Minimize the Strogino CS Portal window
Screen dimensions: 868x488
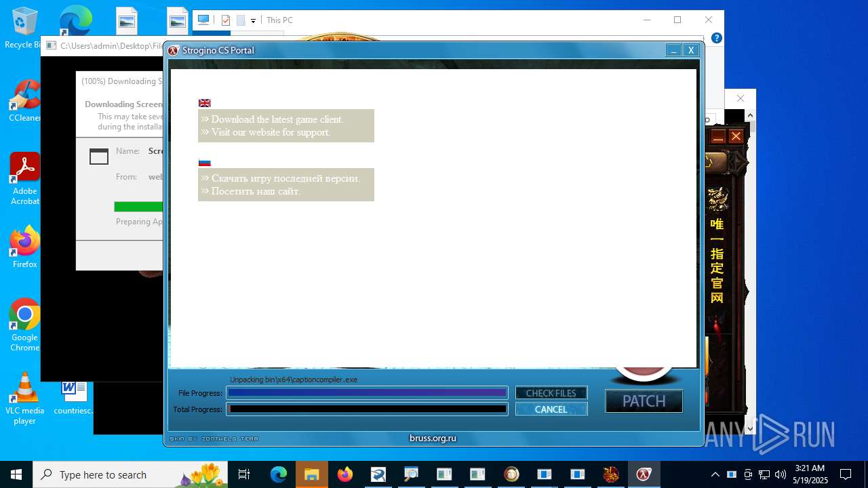click(673, 50)
